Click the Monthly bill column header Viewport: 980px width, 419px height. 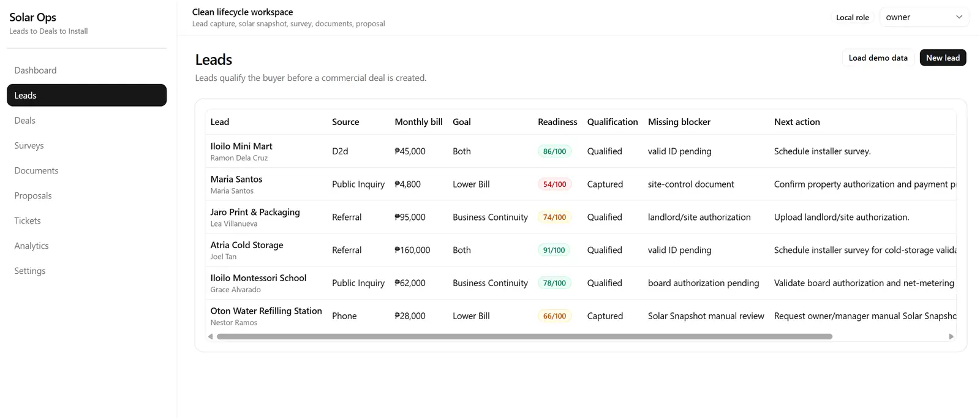pos(418,122)
